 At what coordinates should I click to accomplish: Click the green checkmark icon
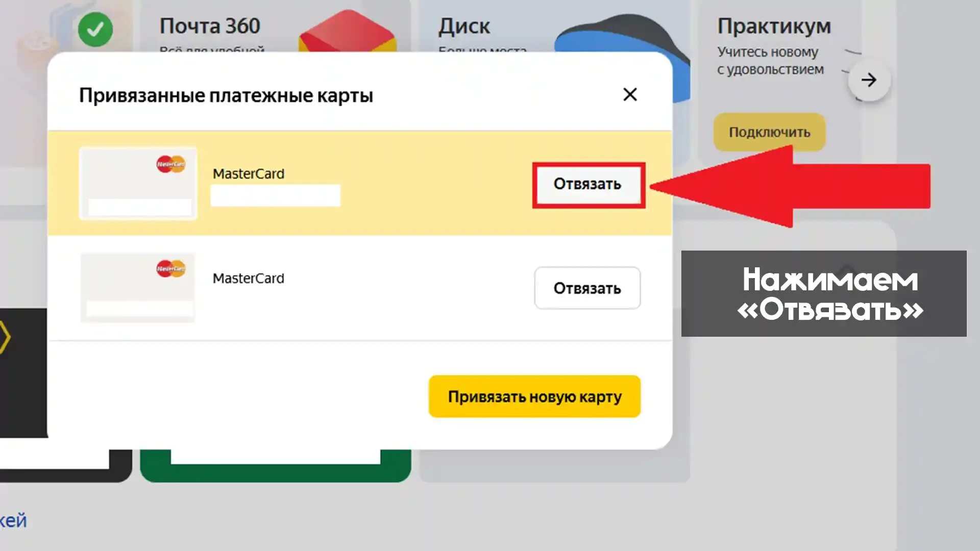pyautogui.click(x=95, y=29)
